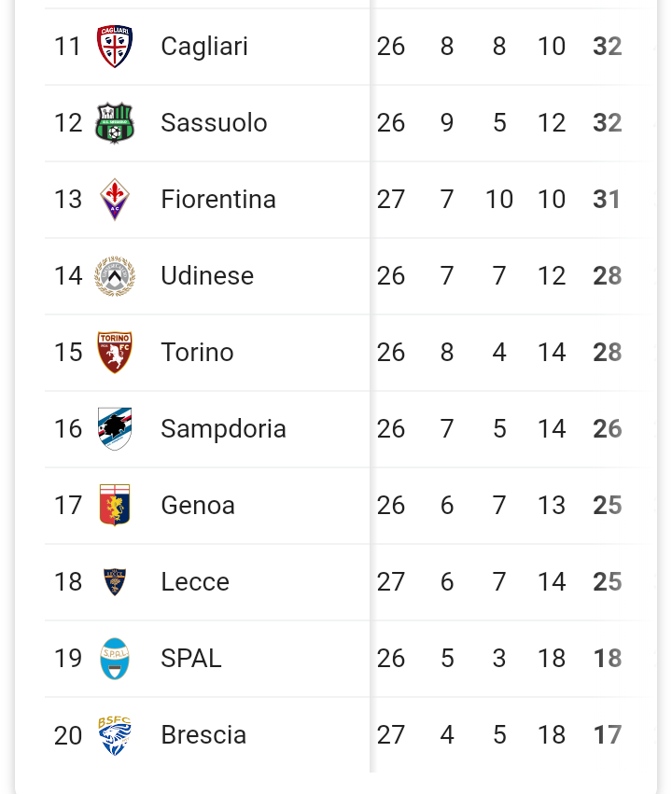This screenshot has width=672, height=794.
Task: Click the Lecce club crest icon
Action: pos(115,581)
